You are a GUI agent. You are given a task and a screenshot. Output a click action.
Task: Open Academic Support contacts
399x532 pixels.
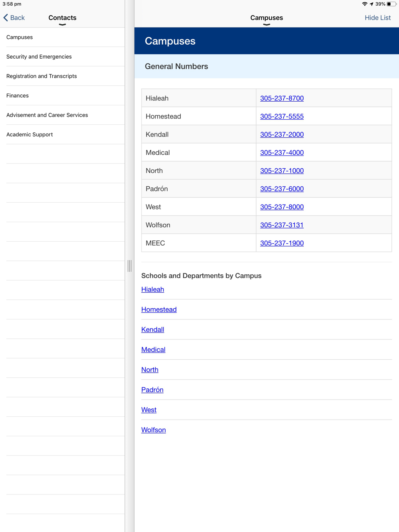tap(62, 134)
